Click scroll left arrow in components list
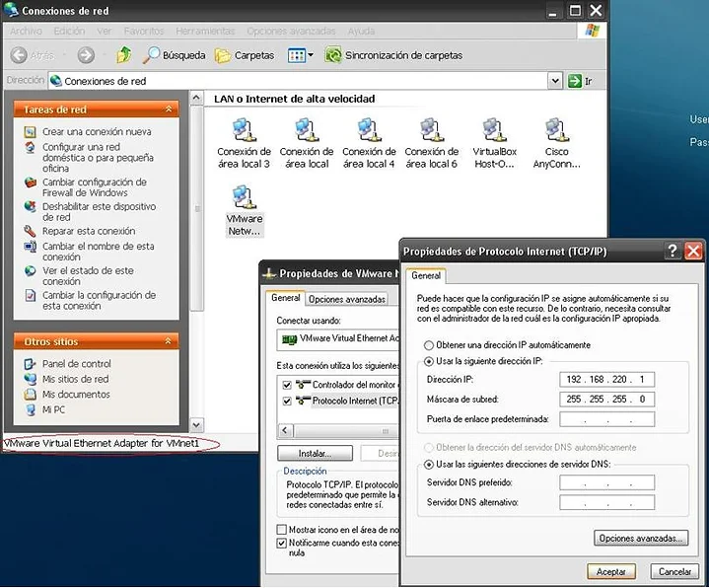This screenshot has height=588, width=709. (x=285, y=430)
